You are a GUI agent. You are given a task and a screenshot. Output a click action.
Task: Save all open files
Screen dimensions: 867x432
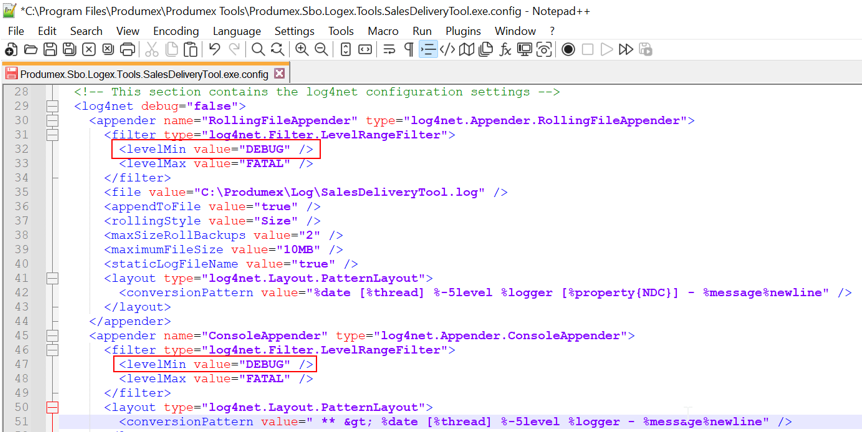coord(69,50)
